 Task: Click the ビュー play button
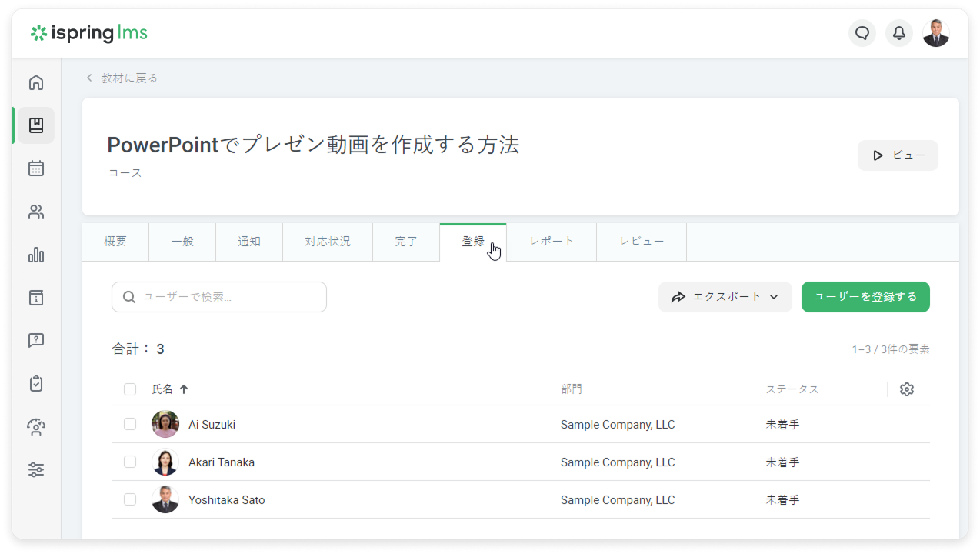[x=898, y=155]
